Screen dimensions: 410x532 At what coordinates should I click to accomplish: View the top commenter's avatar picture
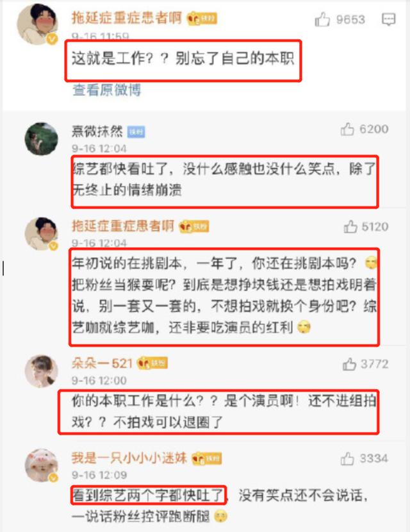coord(37,24)
